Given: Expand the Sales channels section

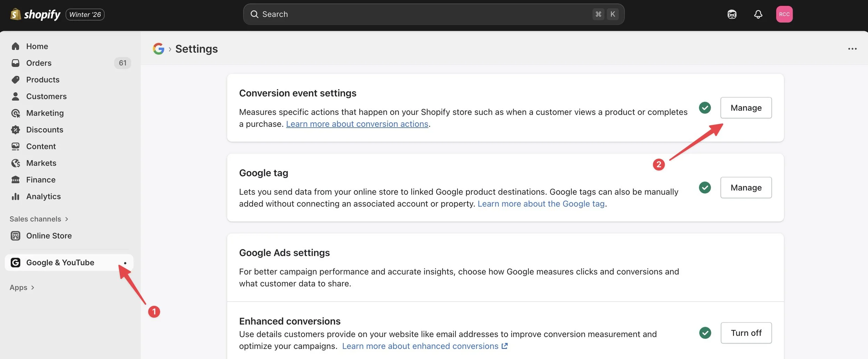Looking at the screenshot, I should (x=36, y=219).
